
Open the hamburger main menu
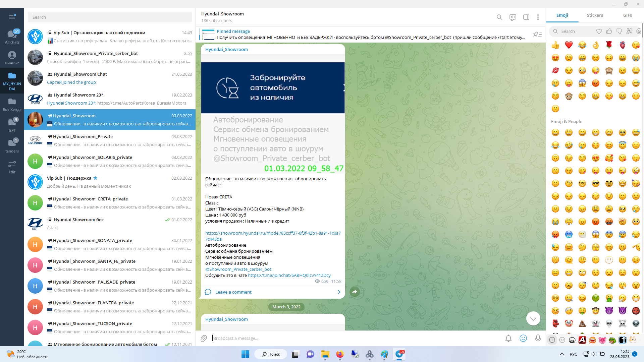pyautogui.click(x=12, y=17)
